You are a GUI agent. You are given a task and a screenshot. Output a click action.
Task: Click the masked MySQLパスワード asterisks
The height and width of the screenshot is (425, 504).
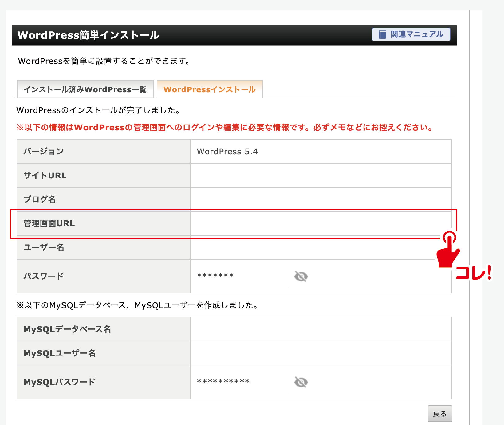pos(223,381)
